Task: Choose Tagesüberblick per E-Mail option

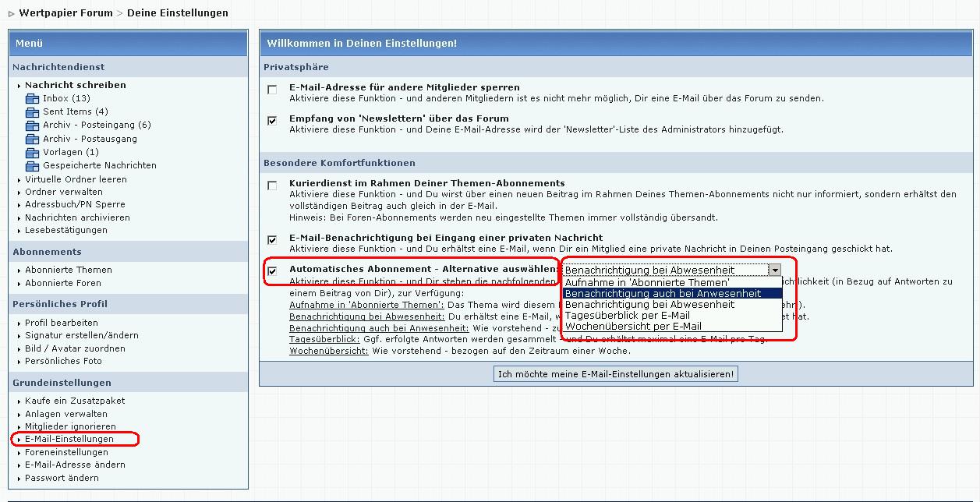Action: (672, 315)
